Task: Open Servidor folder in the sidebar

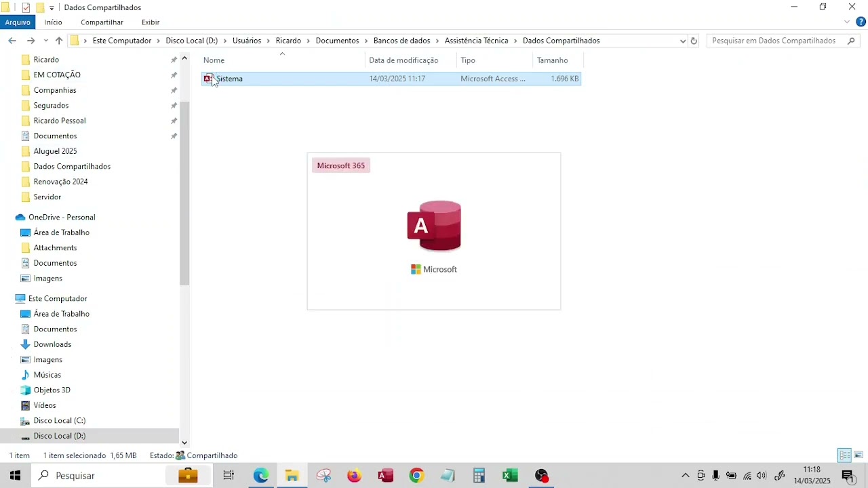Action: tap(47, 197)
